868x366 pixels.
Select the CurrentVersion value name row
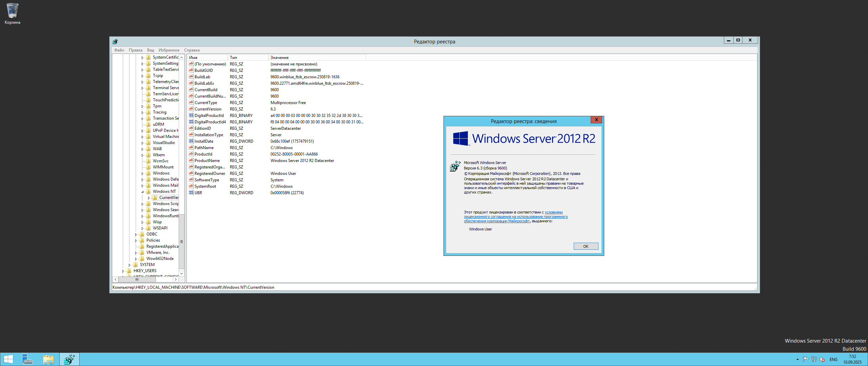[208, 109]
